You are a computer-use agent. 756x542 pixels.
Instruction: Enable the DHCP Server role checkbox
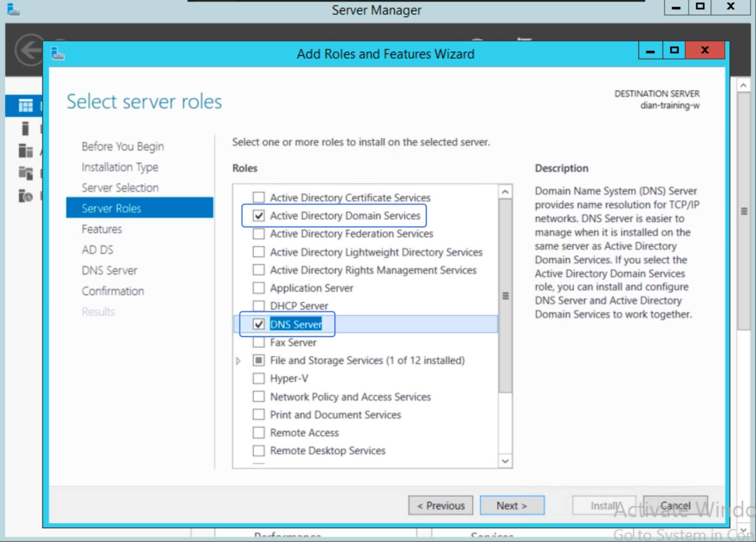(259, 306)
